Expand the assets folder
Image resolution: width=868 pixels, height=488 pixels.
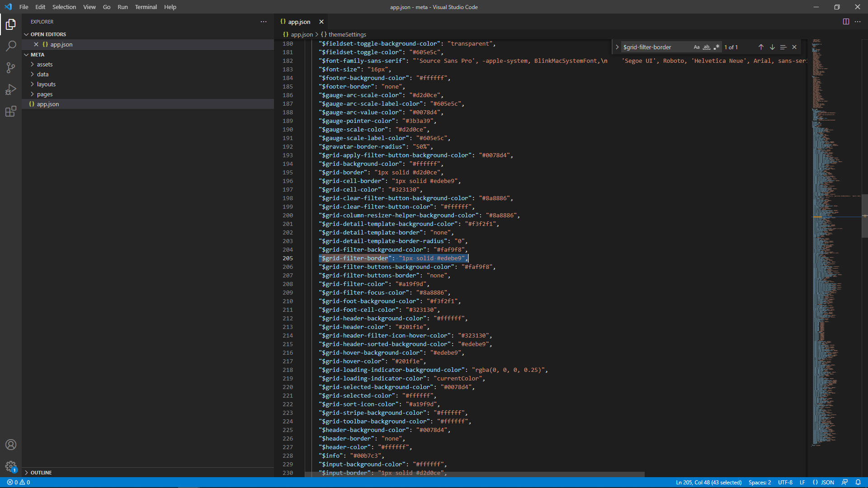(45, 64)
